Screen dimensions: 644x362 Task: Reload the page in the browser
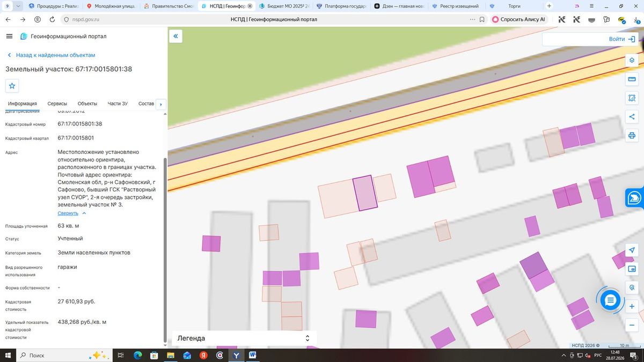[x=52, y=19]
